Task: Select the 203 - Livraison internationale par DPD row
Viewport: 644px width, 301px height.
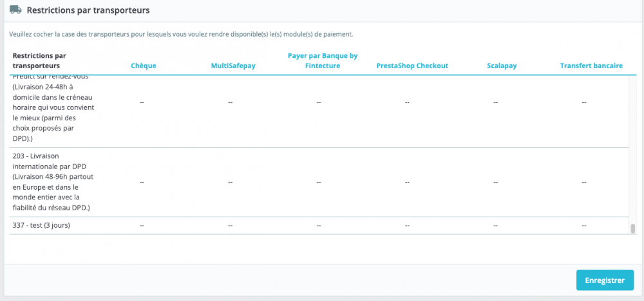Action: click(x=319, y=182)
